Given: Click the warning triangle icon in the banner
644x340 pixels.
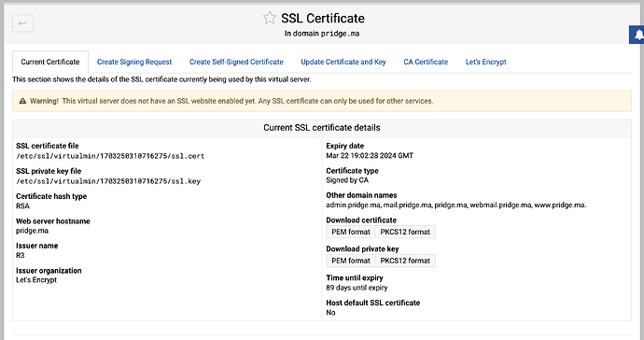Looking at the screenshot, I should (22, 101).
